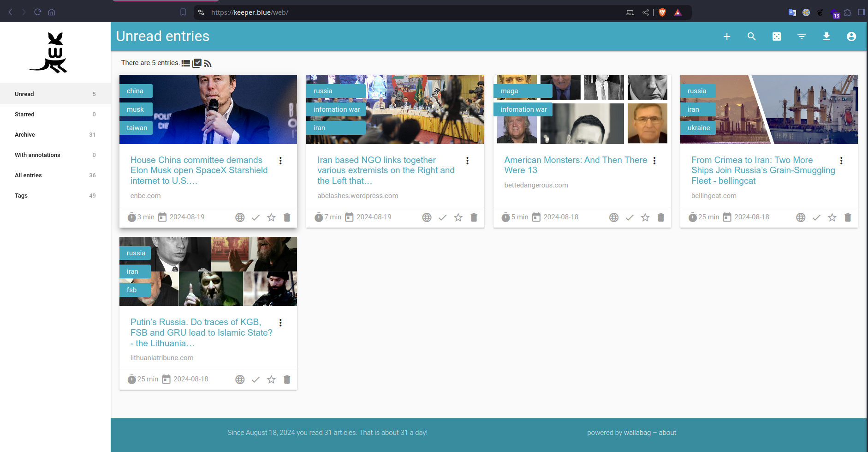Open the RSS feed icon
Viewport: 868px width, 452px height.
(x=208, y=63)
